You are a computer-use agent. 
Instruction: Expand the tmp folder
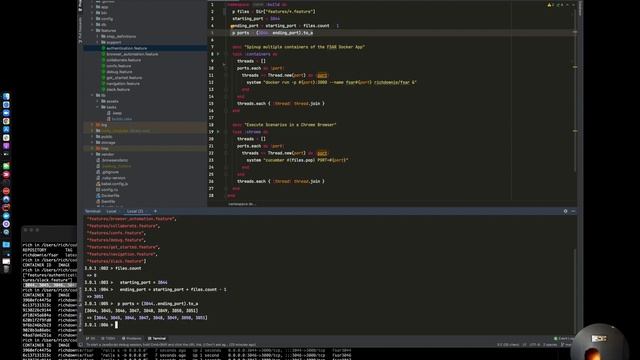[x=93, y=149]
